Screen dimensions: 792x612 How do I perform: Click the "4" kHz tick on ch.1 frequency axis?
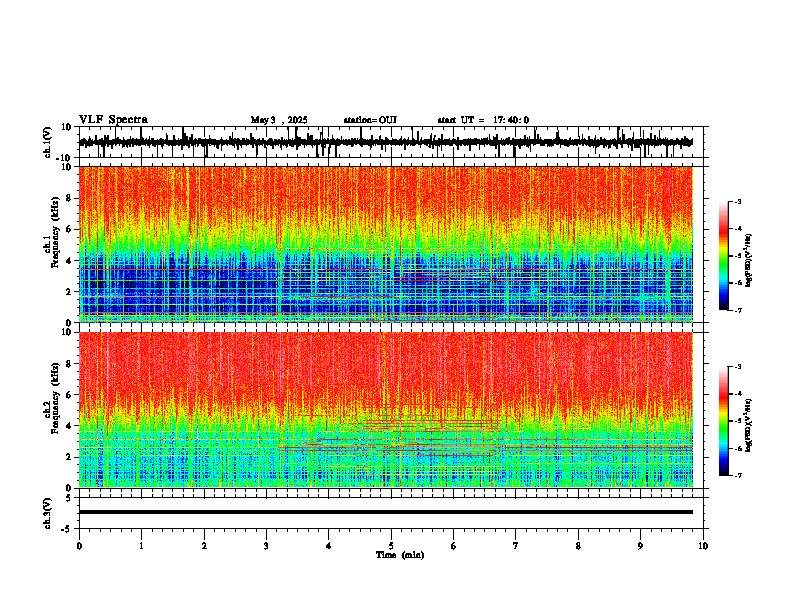click(69, 261)
